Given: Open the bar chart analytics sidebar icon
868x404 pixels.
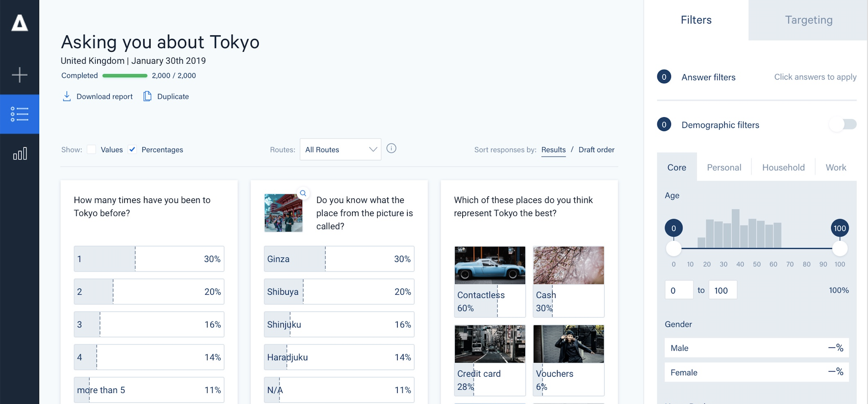Looking at the screenshot, I should pyautogui.click(x=20, y=154).
